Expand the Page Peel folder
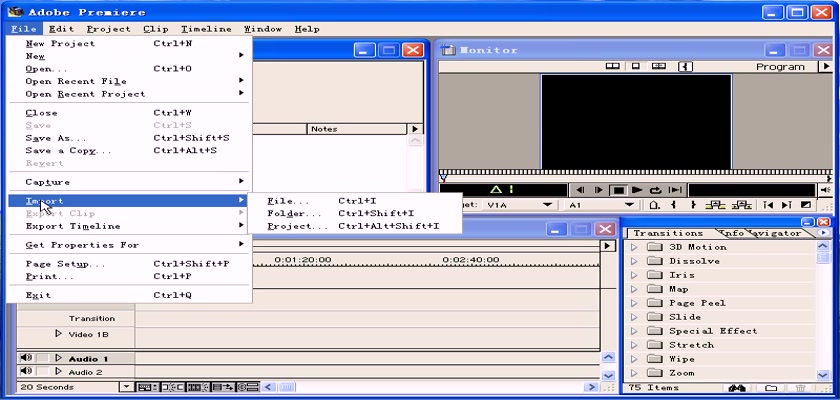This screenshot has height=400, width=840. pos(634,303)
